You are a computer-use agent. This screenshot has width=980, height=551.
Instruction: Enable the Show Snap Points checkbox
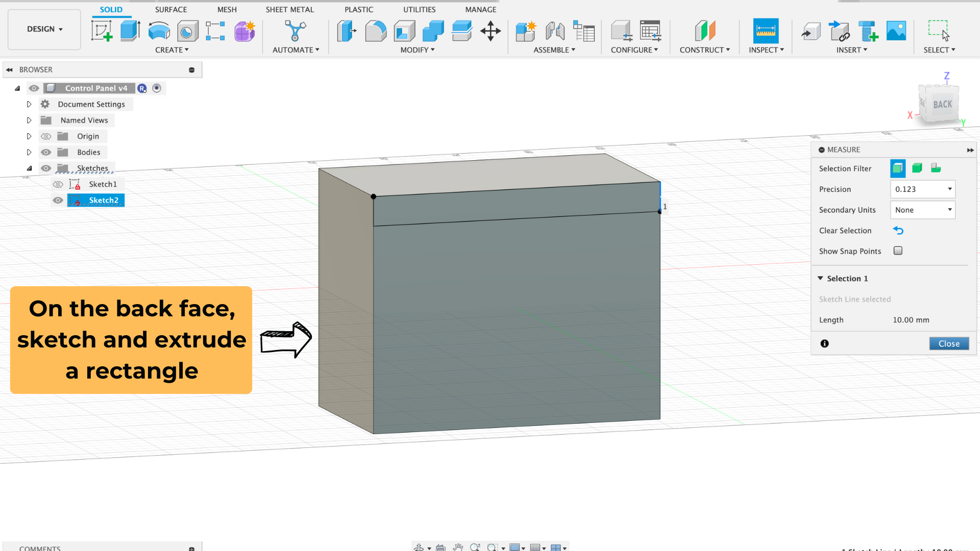898,251
